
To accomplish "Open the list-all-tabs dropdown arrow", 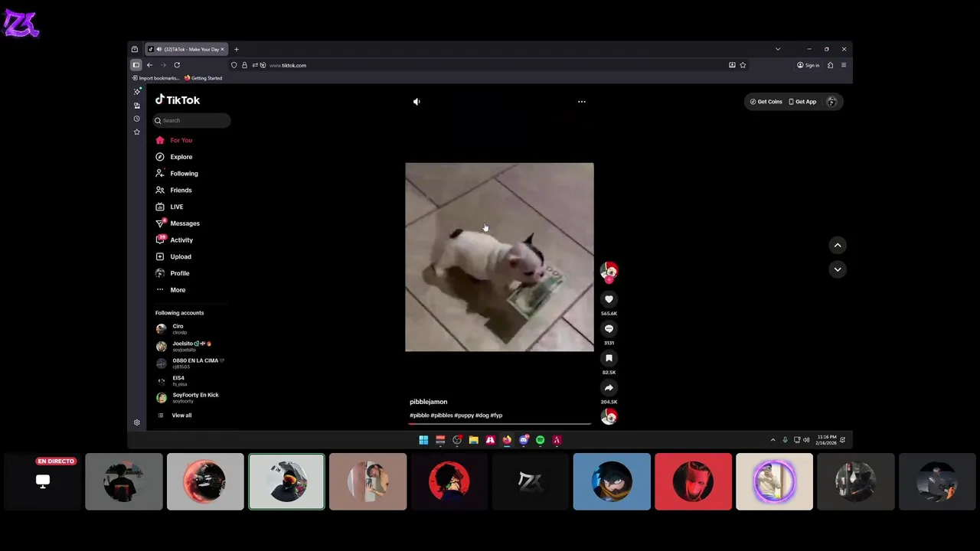I will [778, 49].
